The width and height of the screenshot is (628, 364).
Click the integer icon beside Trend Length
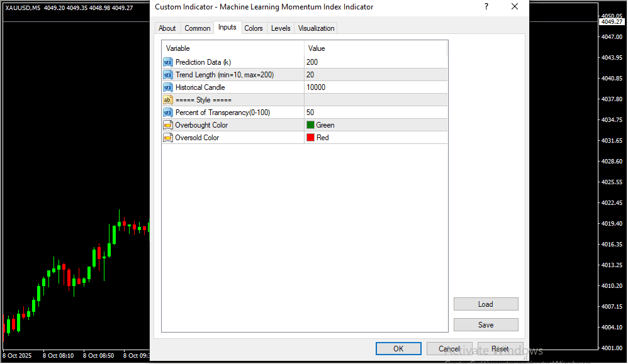pyautogui.click(x=167, y=75)
